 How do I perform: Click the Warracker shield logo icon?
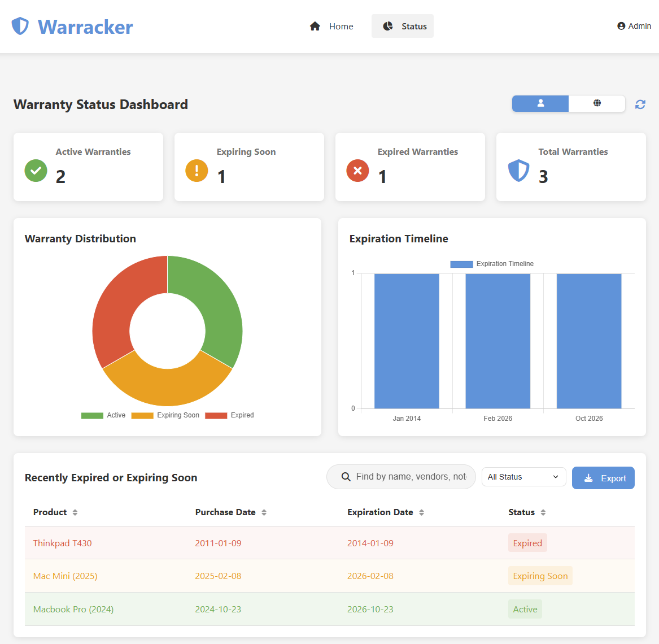pos(20,26)
